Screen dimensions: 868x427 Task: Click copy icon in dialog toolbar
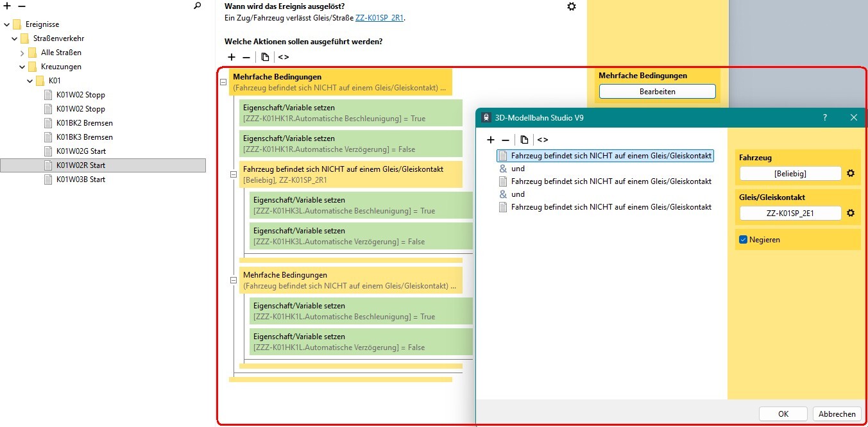[x=525, y=140]
